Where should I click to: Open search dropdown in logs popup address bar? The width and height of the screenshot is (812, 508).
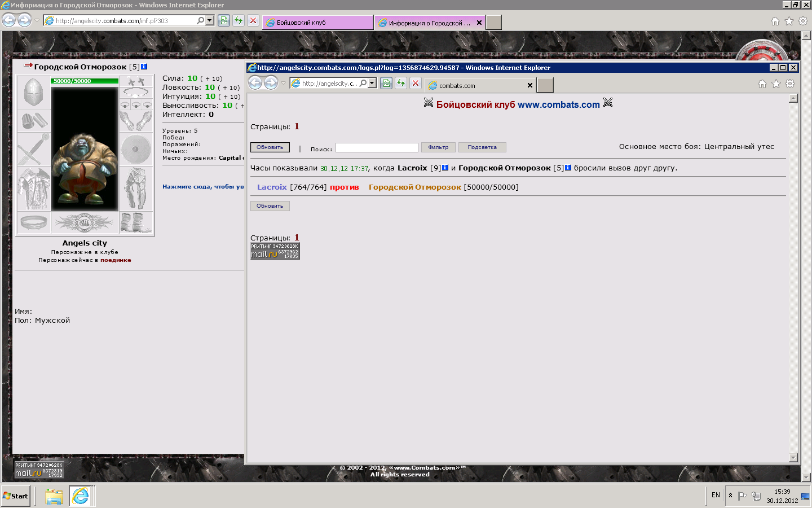363,83
